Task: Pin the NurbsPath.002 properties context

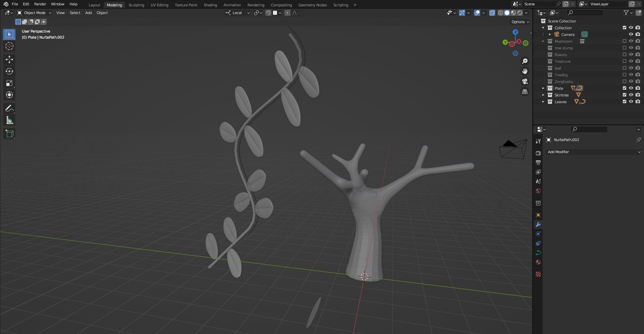Action: [638, 140]
